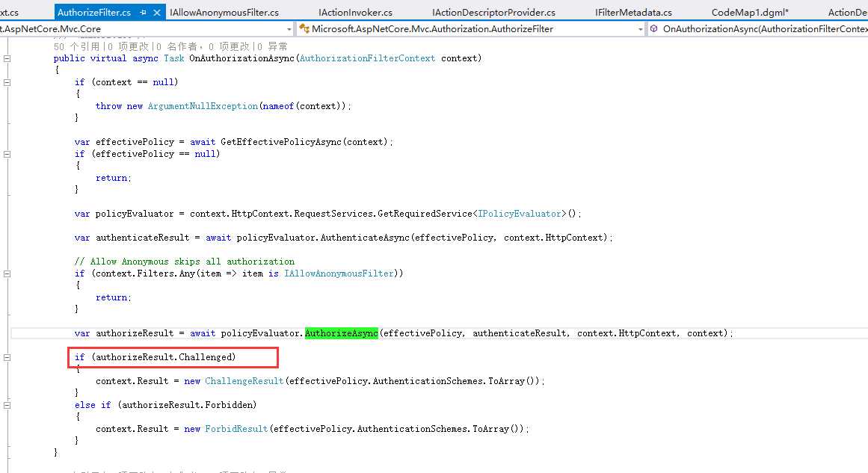Collapse the if (context == null) block
Viewport: 868px width, 473px height.
click(7, 82)
